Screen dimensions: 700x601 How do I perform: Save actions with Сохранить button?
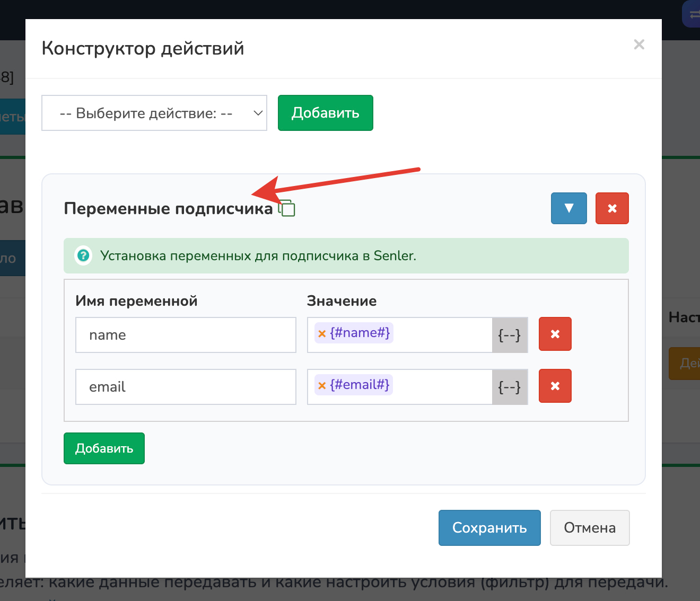[x=489, y=528]
